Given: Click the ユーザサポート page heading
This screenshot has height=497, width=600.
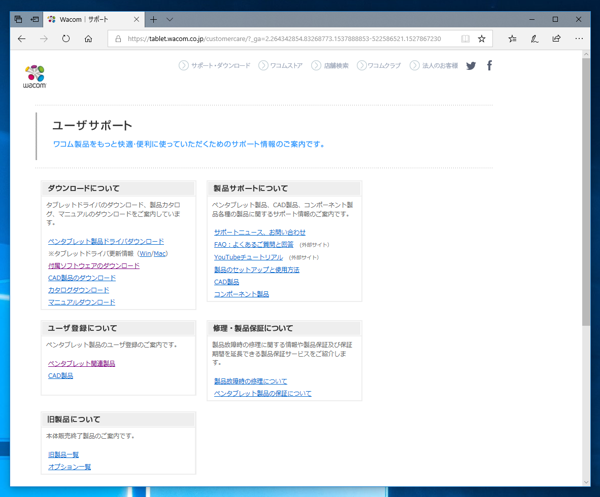Looking at the screenshot, I should [x=92, y=125].
